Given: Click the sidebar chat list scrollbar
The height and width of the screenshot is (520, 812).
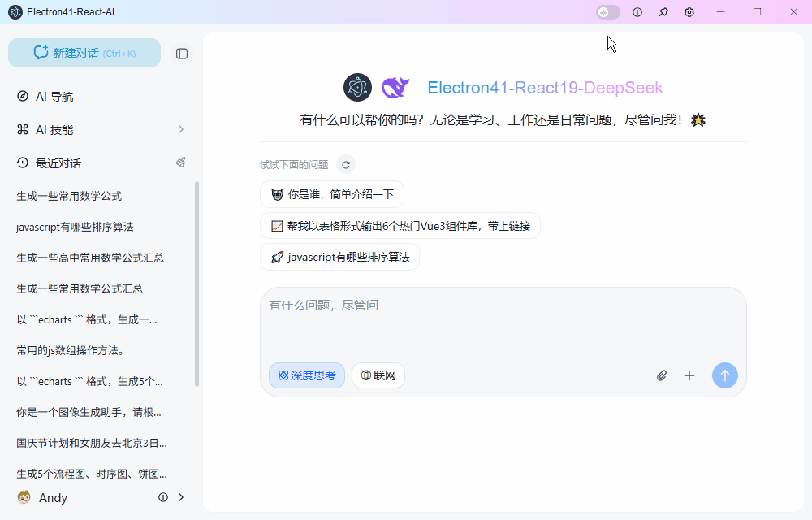Looking at the screenshot, I should click(197, 284).
